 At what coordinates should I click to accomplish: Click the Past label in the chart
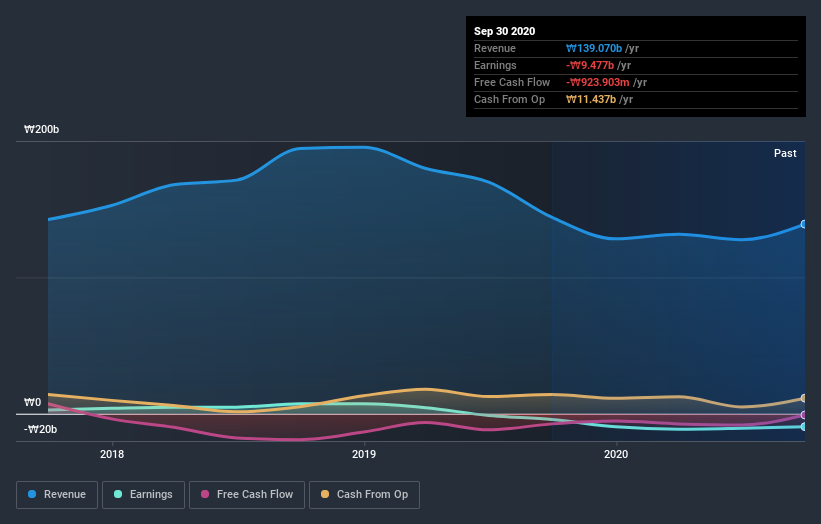785,153
